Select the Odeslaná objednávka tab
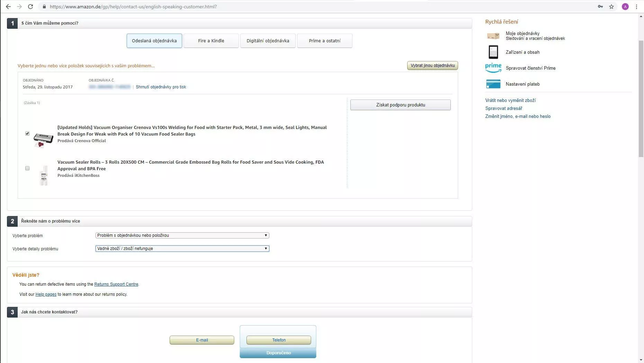 [x=154, y=41]
